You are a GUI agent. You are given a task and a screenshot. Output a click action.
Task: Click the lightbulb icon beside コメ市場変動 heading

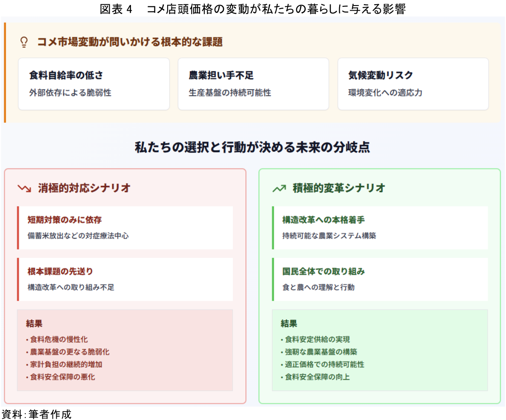(x=24, y=42)
